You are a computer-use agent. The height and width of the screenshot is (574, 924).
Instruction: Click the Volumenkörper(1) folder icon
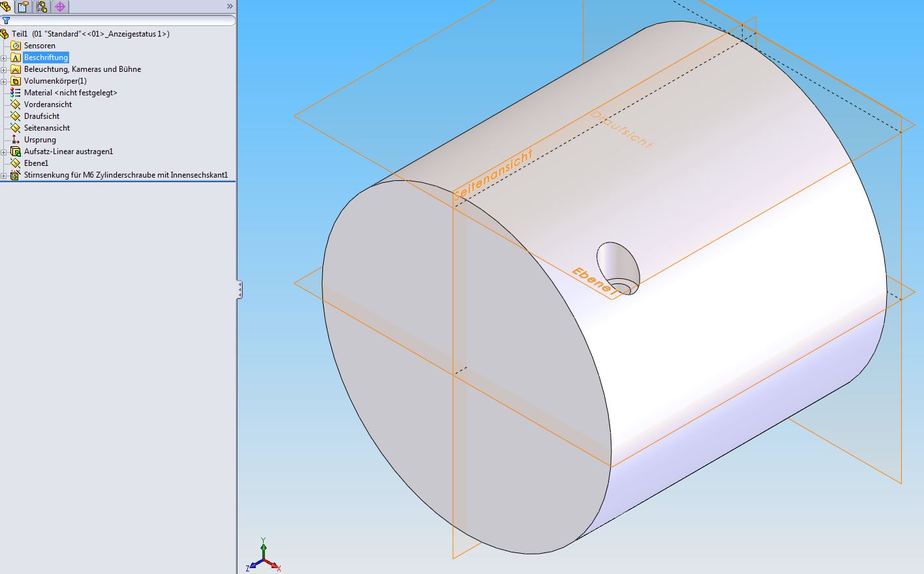point(16,81)
